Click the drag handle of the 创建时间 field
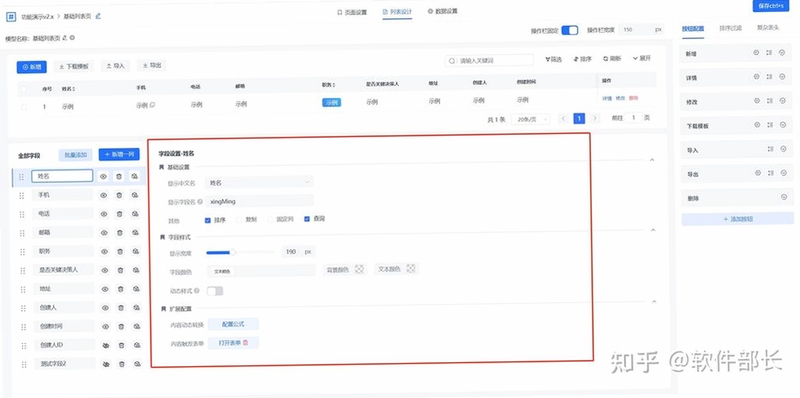800x398 pixels. tap(23, 327)
